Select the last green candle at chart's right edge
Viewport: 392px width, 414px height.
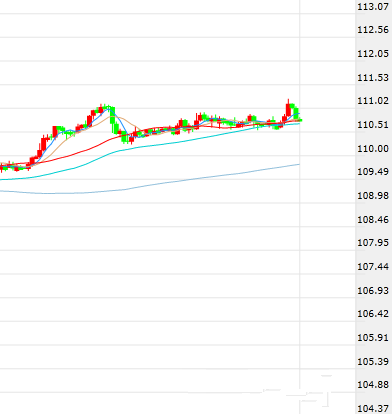coord(300,120)
